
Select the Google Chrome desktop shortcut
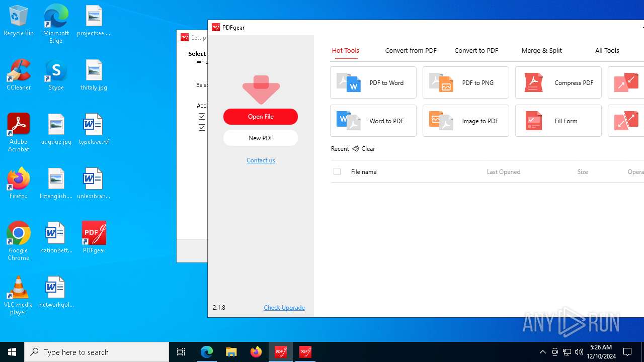pyautogui.click(x=19, y=241)
